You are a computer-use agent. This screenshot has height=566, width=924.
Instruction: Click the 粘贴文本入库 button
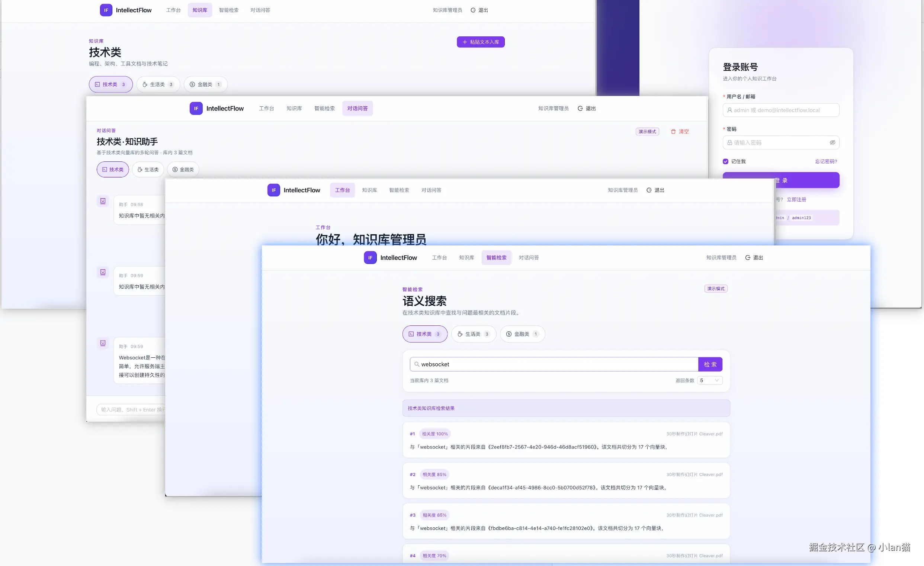coord(481,42)
